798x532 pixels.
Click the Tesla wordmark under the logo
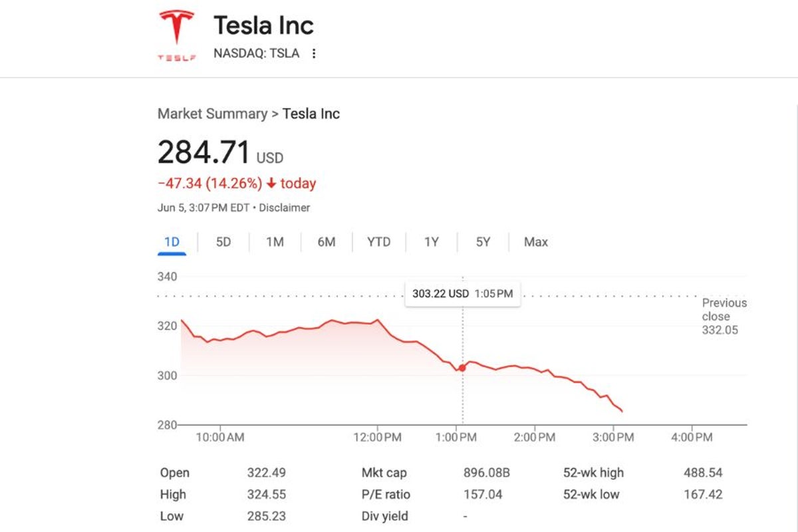[176, 56]
